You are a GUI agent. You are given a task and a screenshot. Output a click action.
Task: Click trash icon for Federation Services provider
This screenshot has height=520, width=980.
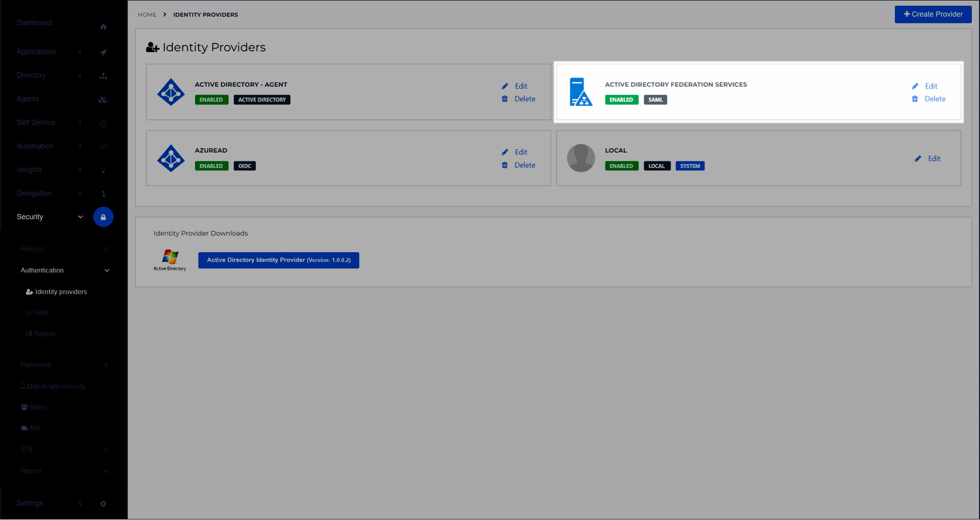pyautogui.click(x=915, y=99)
